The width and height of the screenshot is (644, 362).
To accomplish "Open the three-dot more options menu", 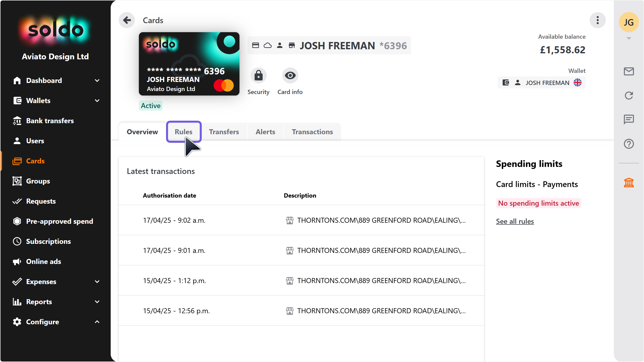I will (x=597, y=20).
